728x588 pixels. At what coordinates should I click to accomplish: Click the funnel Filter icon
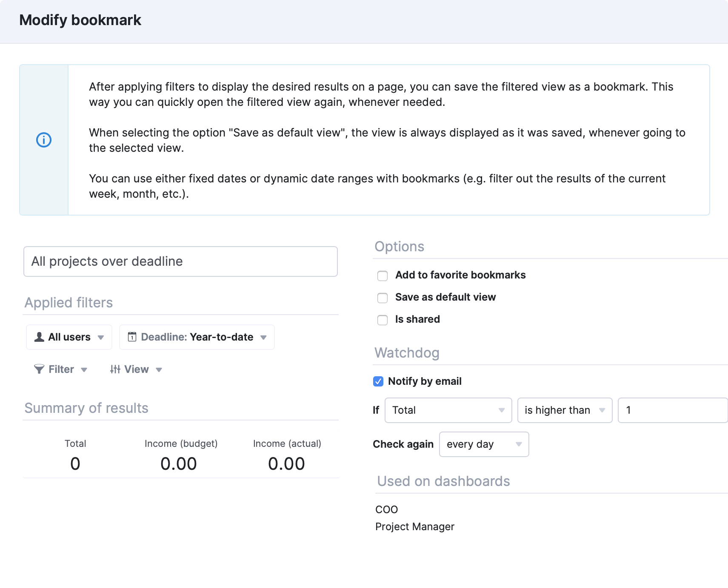point(39,369)
